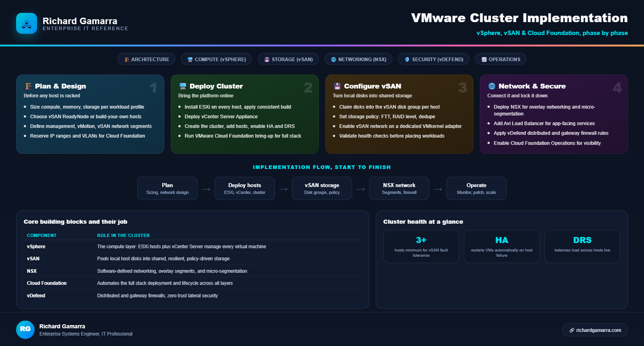The height and width of the screenshot is (346, 644).
Task: Select the COMPUTE (vSPHERE) tag
Action: tap(217, 59)
